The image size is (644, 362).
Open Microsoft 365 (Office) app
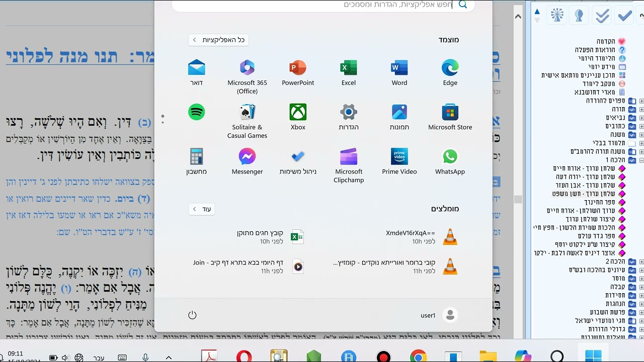(247, 77)
